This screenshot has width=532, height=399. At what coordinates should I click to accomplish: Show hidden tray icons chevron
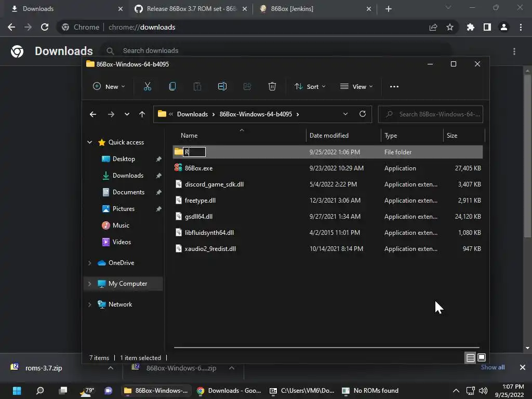456,391
